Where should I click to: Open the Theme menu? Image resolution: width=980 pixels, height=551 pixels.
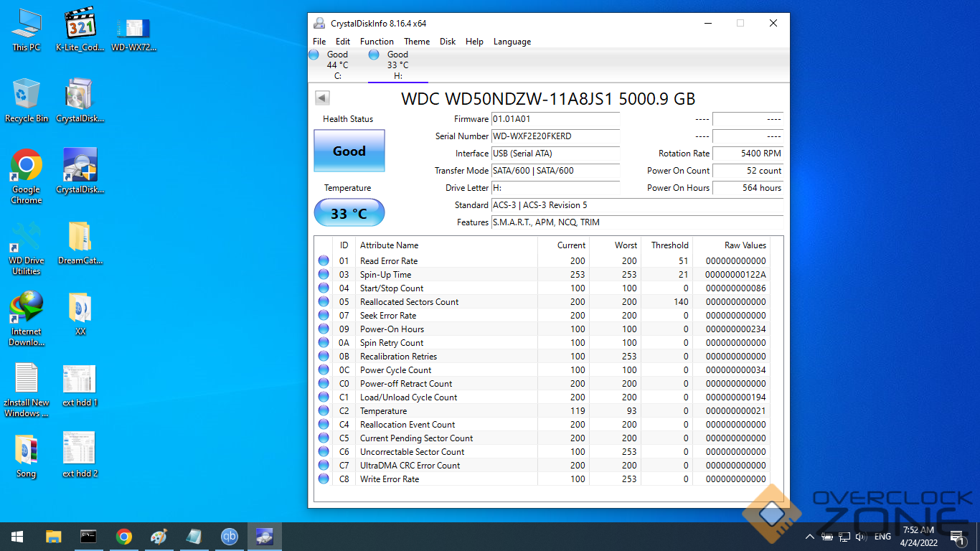417,42
